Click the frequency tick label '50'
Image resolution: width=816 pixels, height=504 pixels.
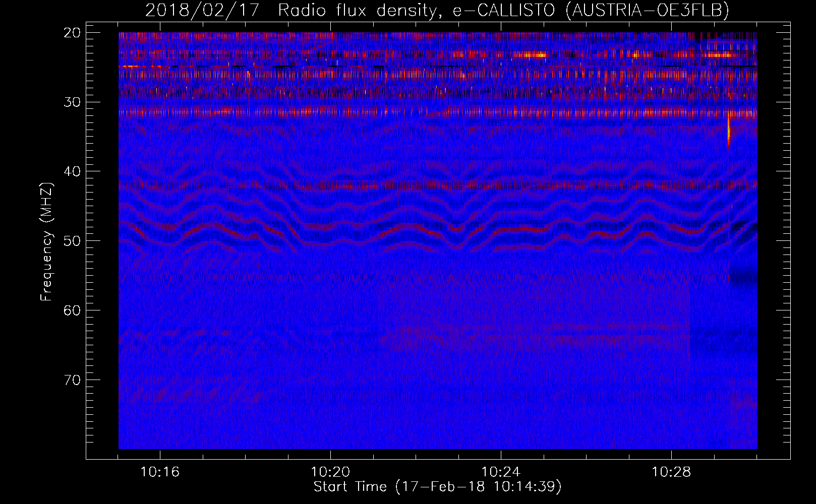72,240
